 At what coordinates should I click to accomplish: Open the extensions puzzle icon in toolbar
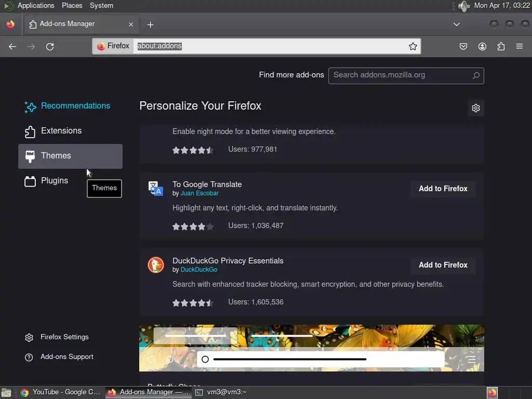(501, 46)
